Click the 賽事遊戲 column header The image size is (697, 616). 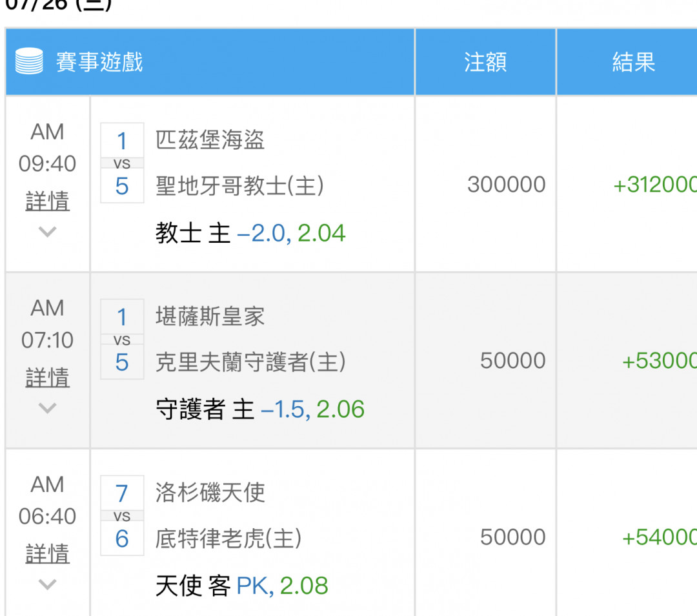point(99,62)
